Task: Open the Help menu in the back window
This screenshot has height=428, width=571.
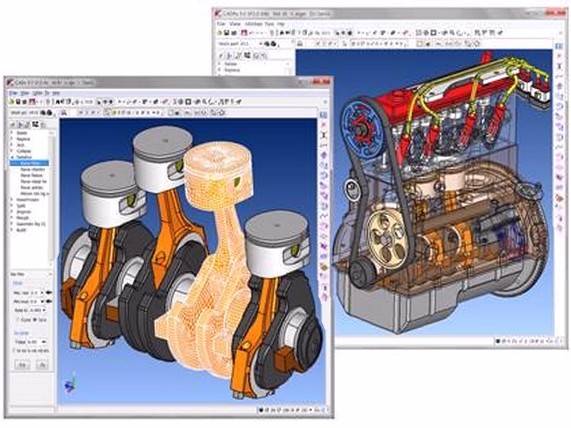Action: click(x=281, y=24)
